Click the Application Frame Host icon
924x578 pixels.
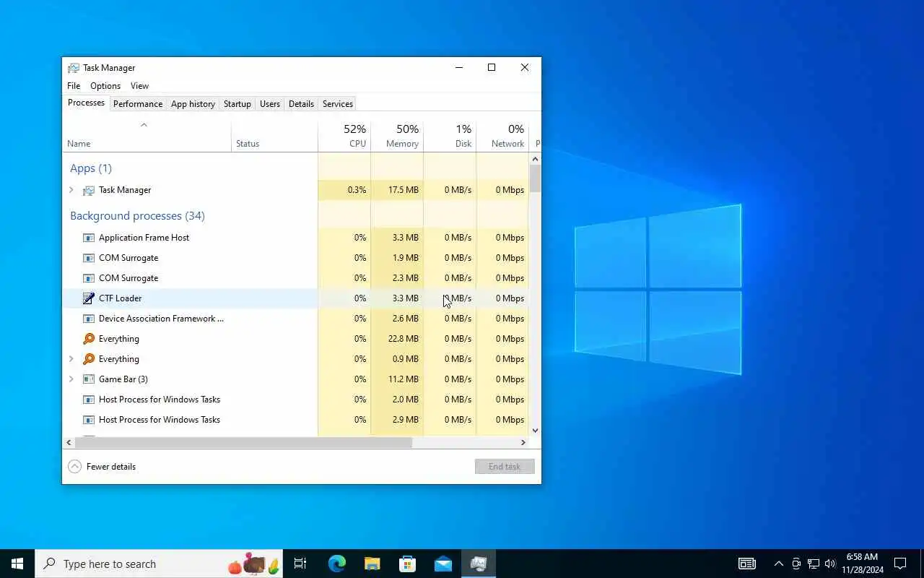(89, 238)
